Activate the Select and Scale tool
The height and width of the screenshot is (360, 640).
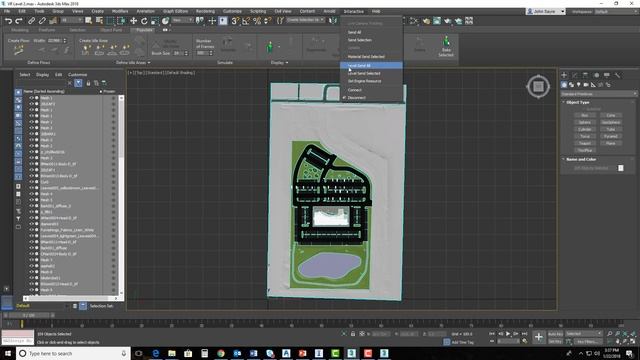(x=155, y=21)
